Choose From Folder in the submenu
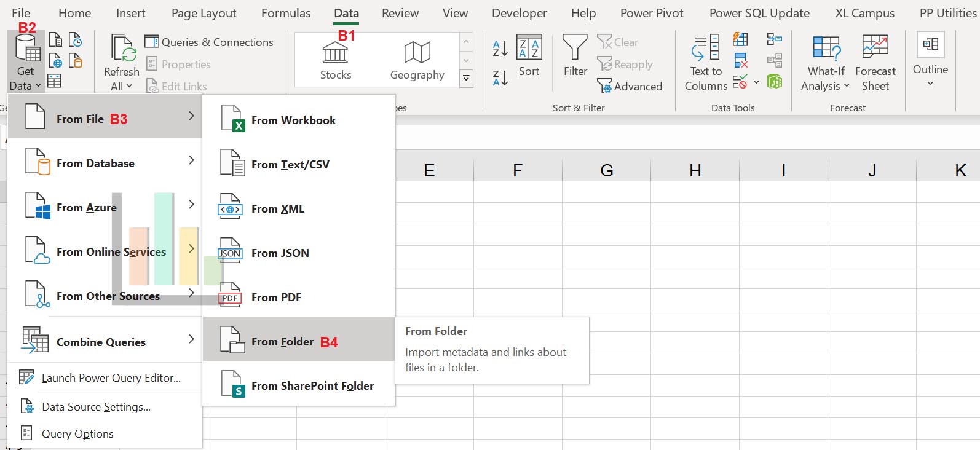 pyautogui.click(x=283, y=342)
